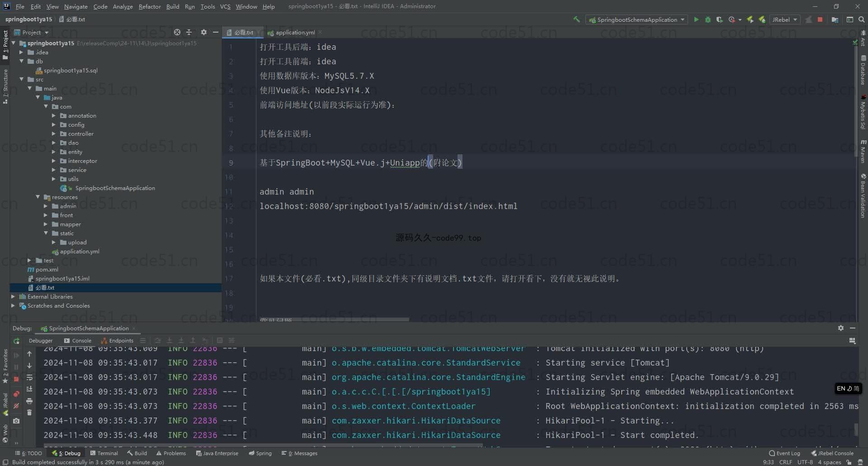This screenshot has height=466, width=868.
Task: Open 6: TODO tool window
Action: point(28,453)
